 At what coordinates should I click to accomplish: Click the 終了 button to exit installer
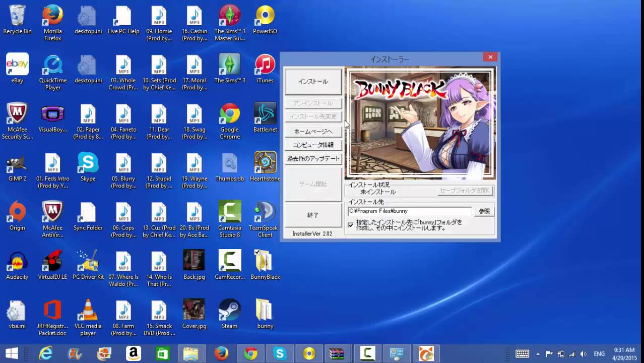pyautogui.click(x=313, y=215)
